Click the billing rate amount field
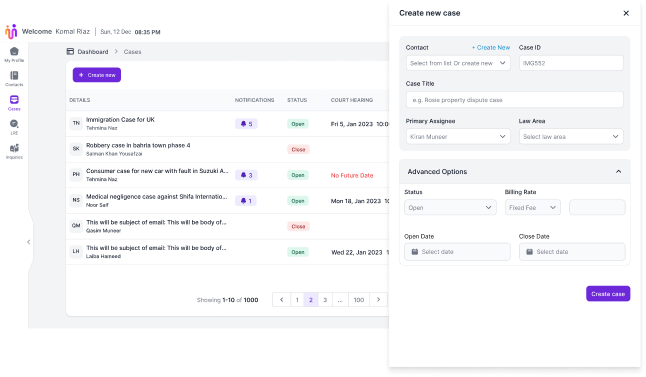 (x=597, y=208)
